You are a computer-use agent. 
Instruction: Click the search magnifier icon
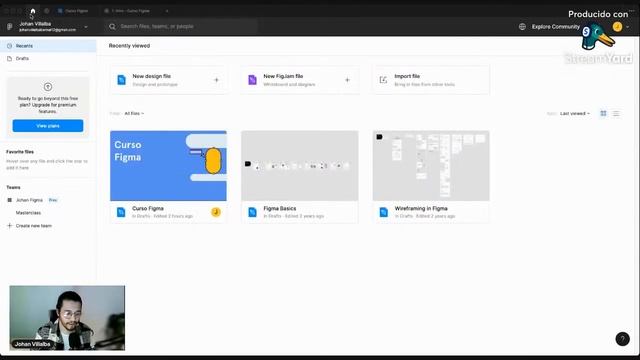[x=112, y=27]
